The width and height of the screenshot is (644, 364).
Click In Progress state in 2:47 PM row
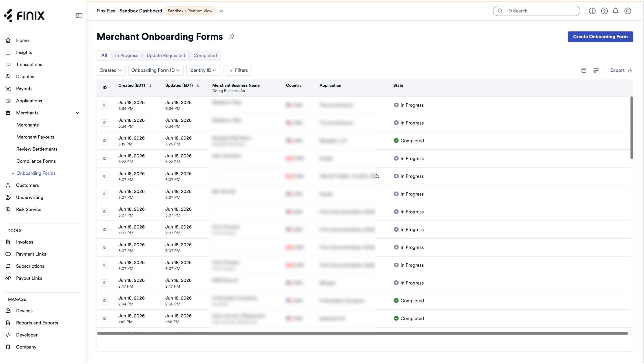pyautogui.click(x=409, y=283)
